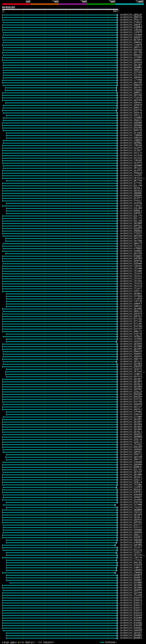Open hit UniRef100_C4JBS8
This screenshot has height=644, width=146.
(x=131, y=299)
